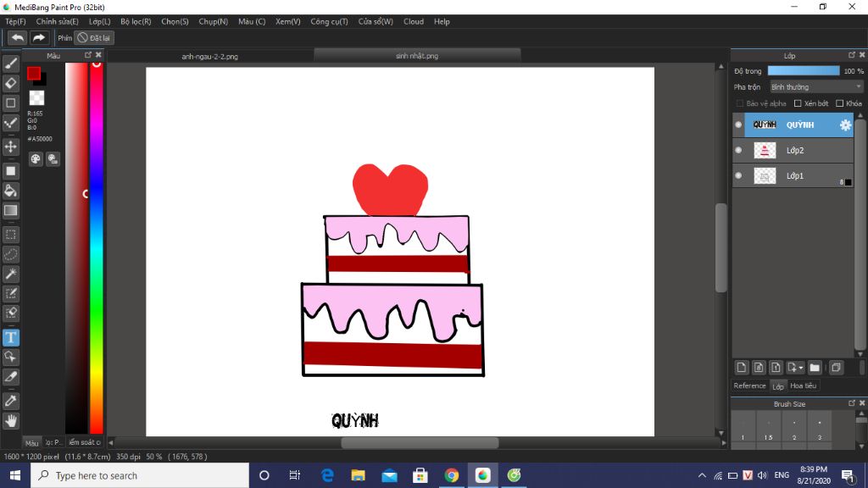Close the Màu color panel
868x488 pixels.
tap(98, 55)
